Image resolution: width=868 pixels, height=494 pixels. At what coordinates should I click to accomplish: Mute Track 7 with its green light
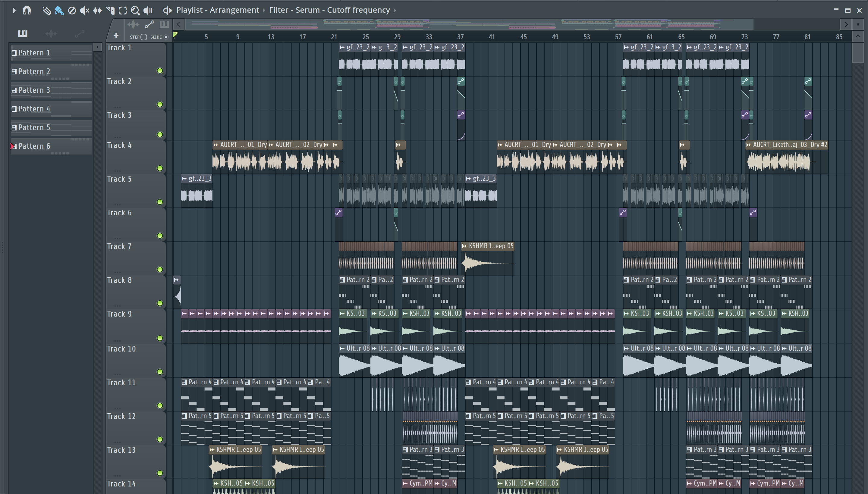(x=159, y=269)
